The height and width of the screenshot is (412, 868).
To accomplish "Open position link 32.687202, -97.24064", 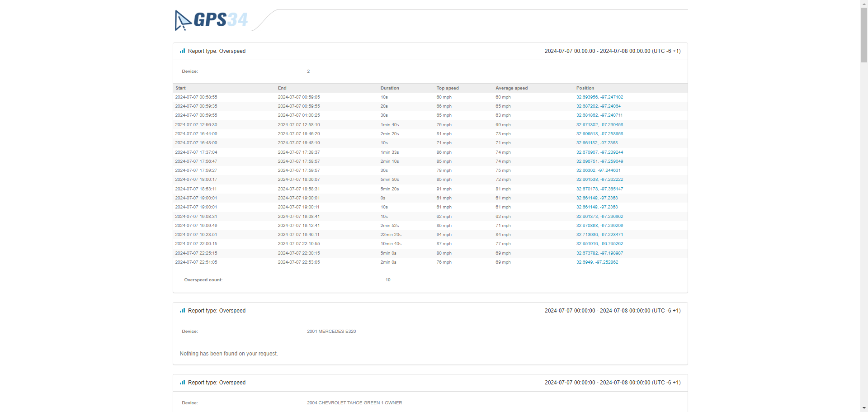I will point(598,106).
